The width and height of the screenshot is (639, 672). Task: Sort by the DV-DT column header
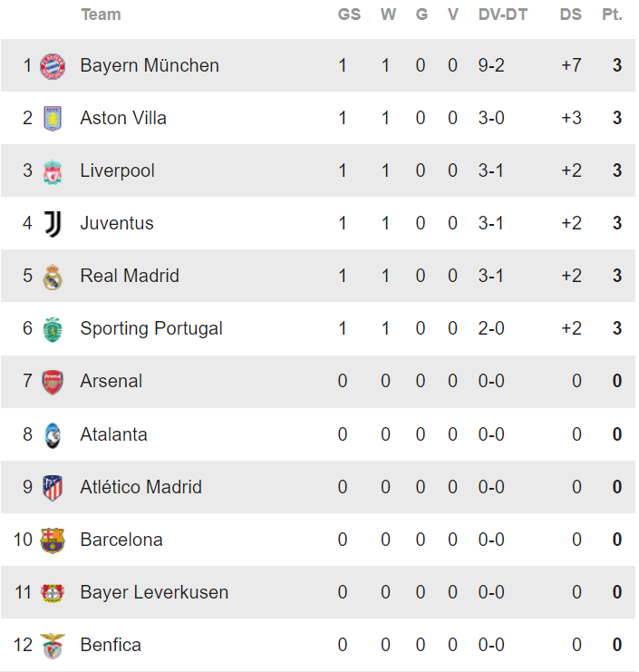[x=503, y=15]
